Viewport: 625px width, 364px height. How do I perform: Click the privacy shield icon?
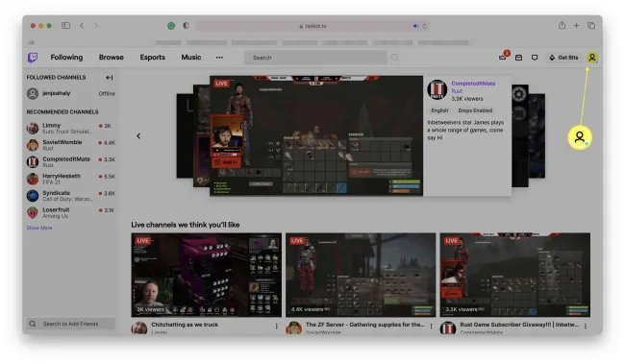pyautogui.click(x=186, y=26)
